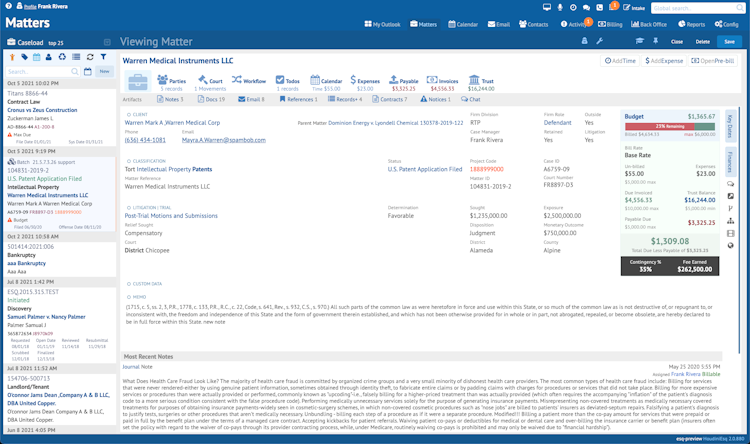Close the matter view

click(677, 42)
